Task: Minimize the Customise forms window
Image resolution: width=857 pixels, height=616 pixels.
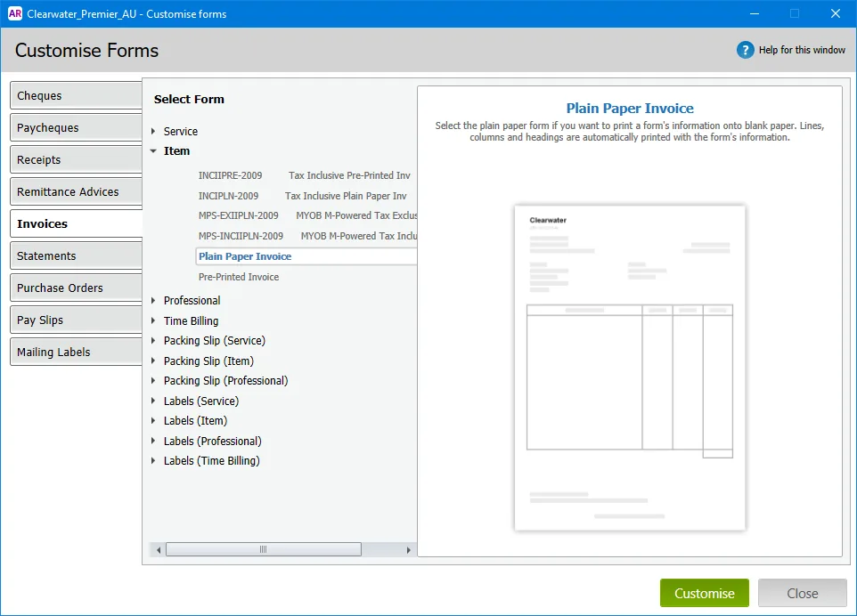Action: coord(755,13)
